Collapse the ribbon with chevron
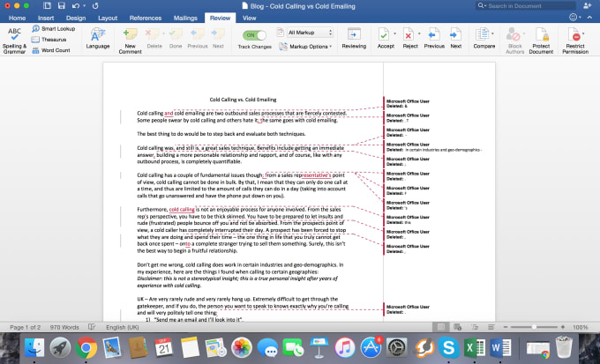 click(590, 18)
